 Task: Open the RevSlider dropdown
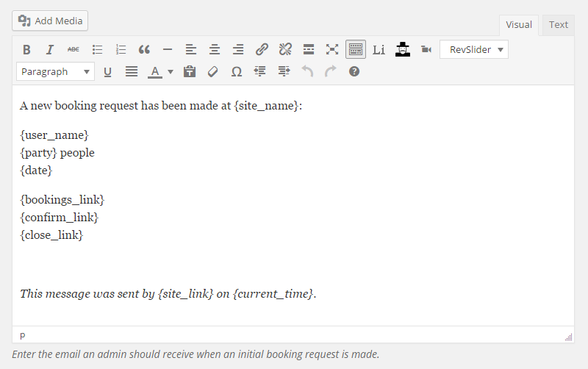[x=474, y=49]
